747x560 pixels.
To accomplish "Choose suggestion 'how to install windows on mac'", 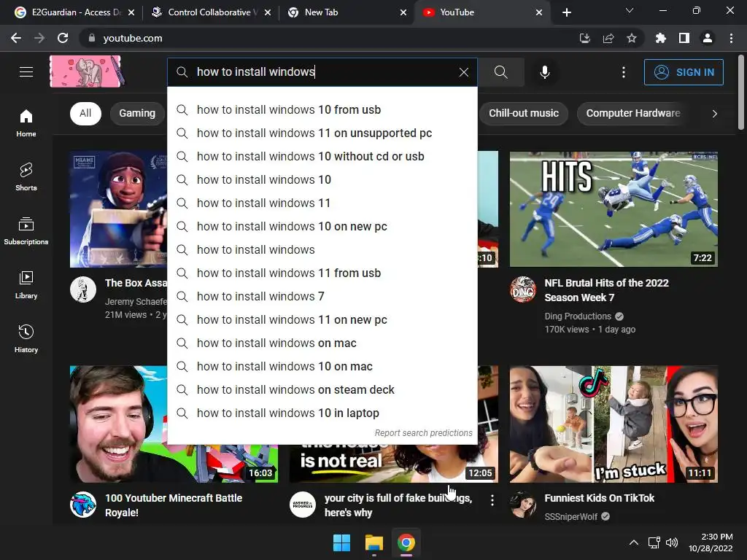I will pos(322,343).
